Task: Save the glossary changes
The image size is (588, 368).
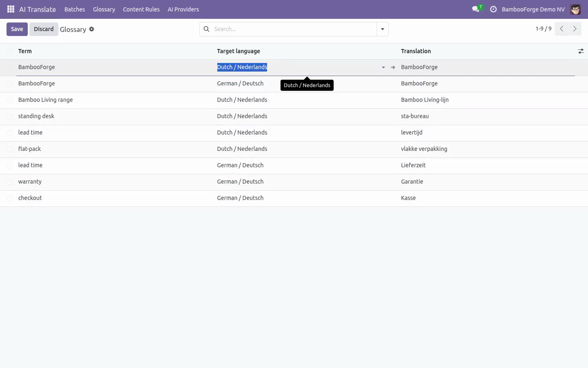Action: pyautogui.click(x=17, y=29)
